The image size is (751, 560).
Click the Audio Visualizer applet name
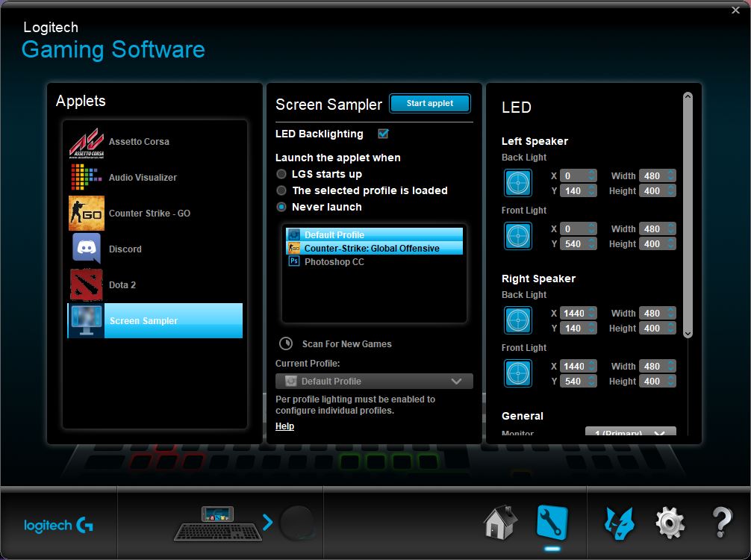pyautogui.click(x=143, y=177)
